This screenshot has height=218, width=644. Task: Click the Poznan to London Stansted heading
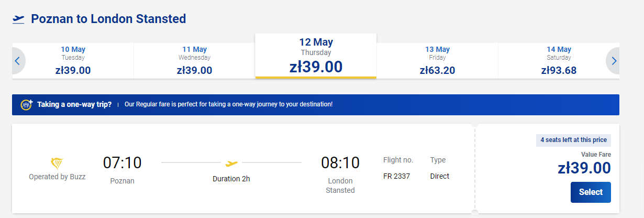pos(108,19)
